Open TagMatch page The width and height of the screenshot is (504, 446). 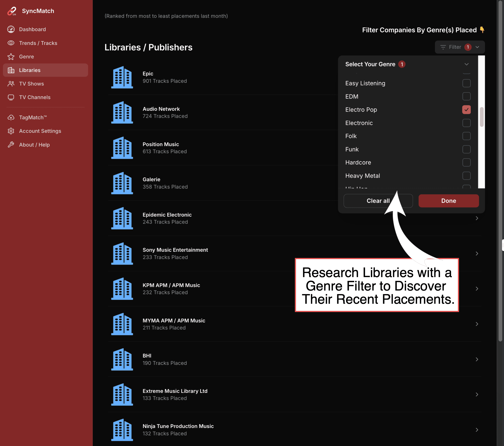pos(45,118)
